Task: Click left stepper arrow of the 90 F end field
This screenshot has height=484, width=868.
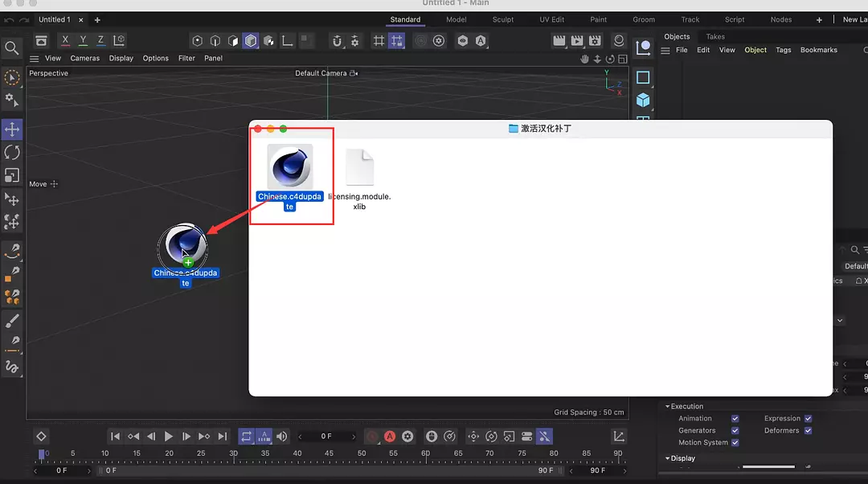Action: pyautogui.click(x=571, y=470)
